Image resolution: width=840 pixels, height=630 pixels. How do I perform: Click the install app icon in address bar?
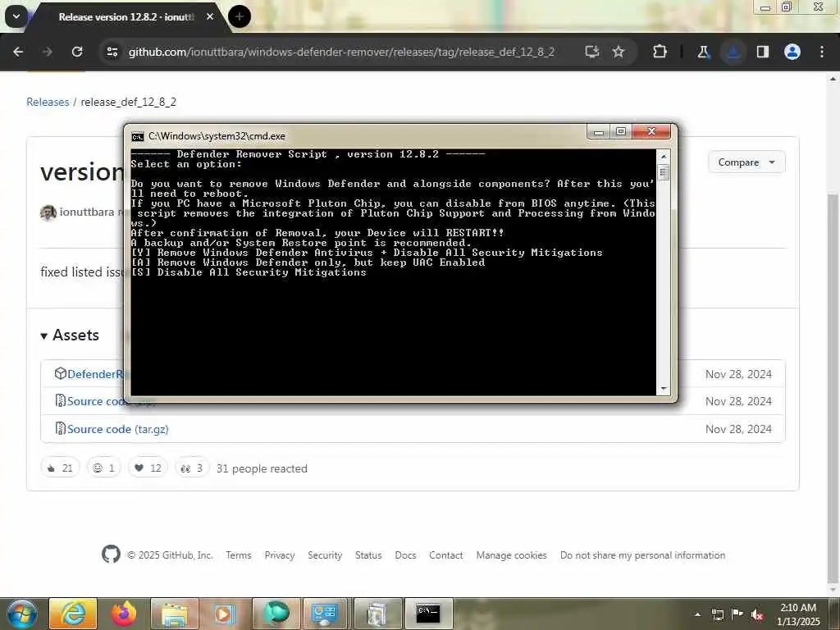coord(592,52)
